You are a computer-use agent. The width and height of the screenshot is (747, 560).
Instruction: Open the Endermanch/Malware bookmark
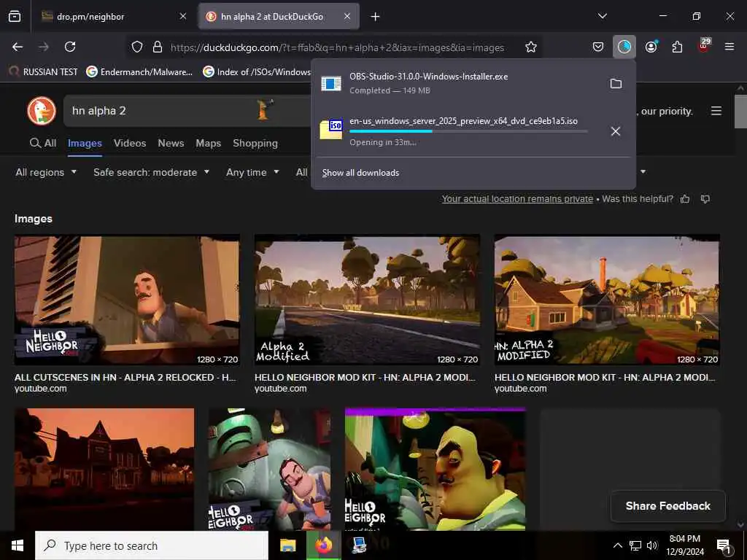139,72
